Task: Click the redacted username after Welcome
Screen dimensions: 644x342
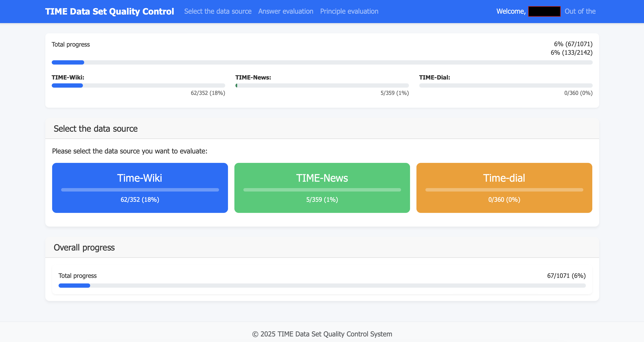Action: click(x=544, y=12)
